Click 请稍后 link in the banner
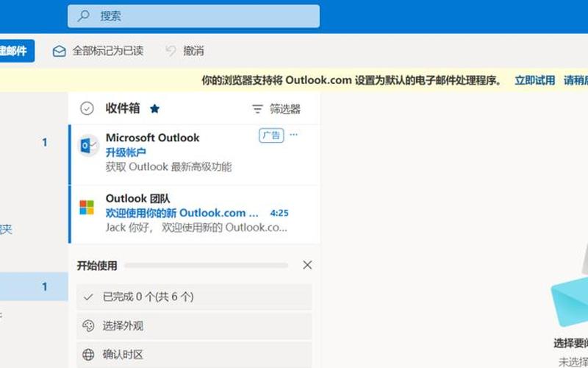The width and height of the screenshot is (588, 368). click(576, 80)
